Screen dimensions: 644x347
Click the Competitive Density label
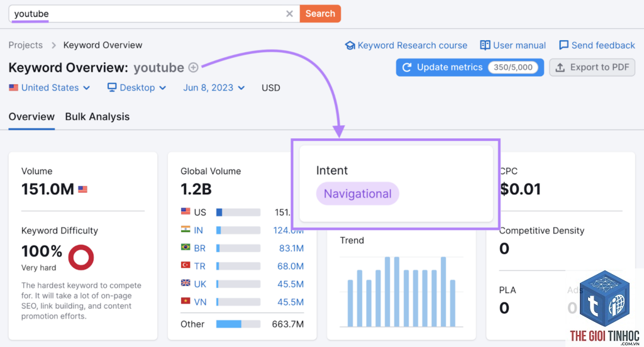coord(541,231)
